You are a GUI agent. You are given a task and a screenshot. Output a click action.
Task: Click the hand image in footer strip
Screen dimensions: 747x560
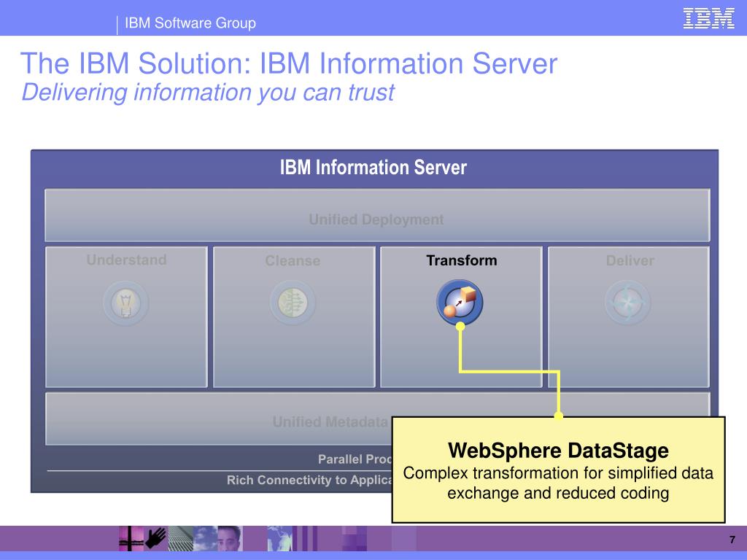click(x=155, y=539)
